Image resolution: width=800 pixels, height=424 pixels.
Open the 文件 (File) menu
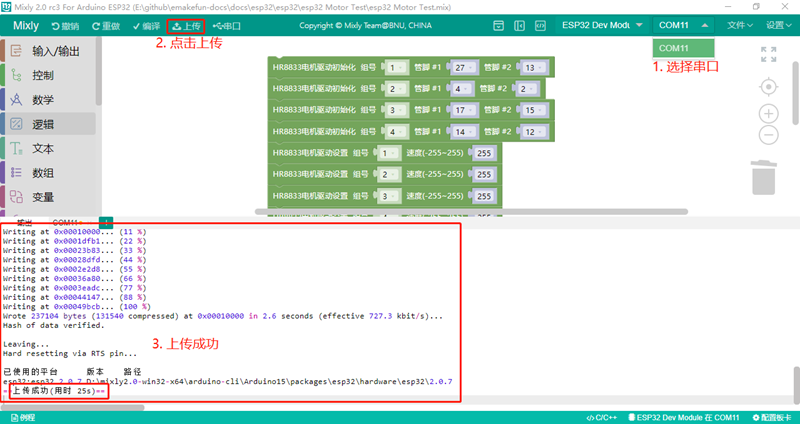(x=740, y=25)
